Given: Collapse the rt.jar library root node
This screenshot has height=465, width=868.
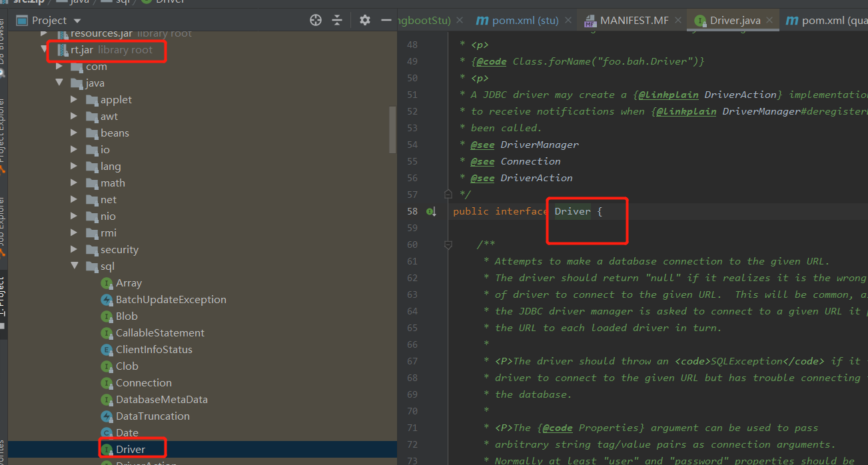Looking at the screenshot, I should pos(43,50).
